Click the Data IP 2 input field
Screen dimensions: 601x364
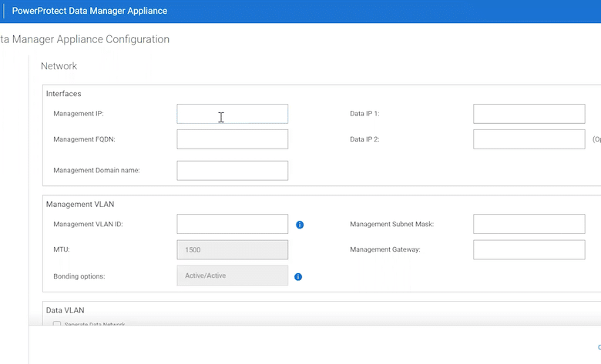[529, 139]
